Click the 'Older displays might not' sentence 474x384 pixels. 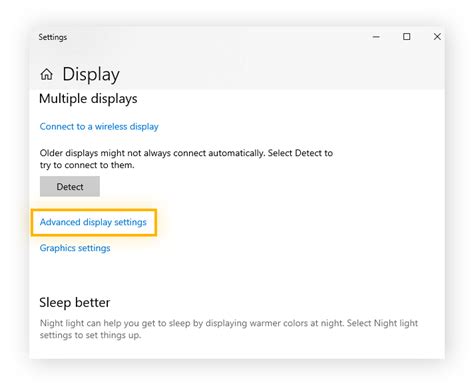186,153
